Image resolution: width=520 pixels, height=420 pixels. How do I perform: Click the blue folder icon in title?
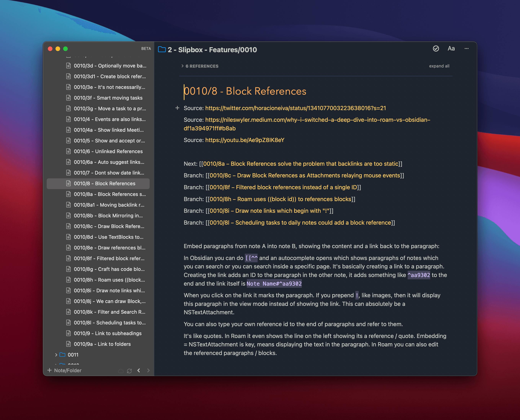point(162,50)
